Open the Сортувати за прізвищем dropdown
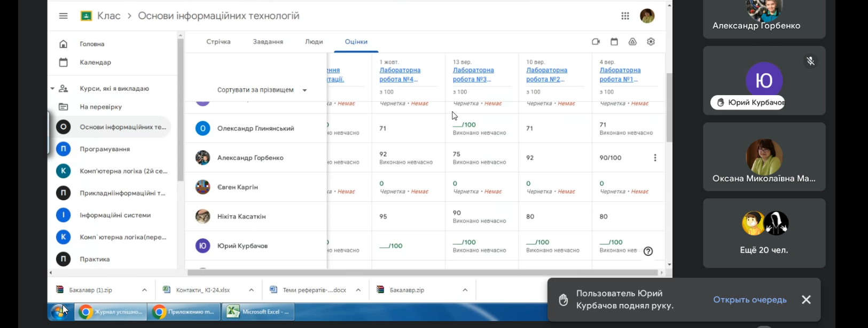This screenshot has width=868, height=328. [262, 90]
